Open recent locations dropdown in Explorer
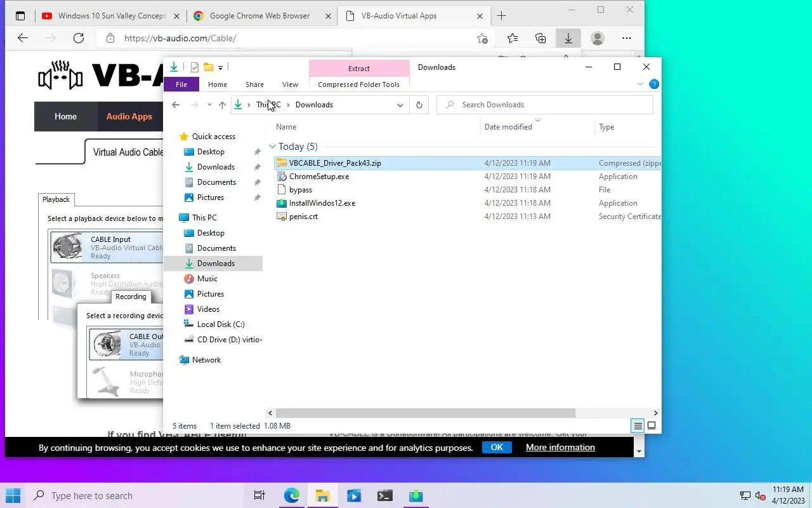 click(209, 105)
